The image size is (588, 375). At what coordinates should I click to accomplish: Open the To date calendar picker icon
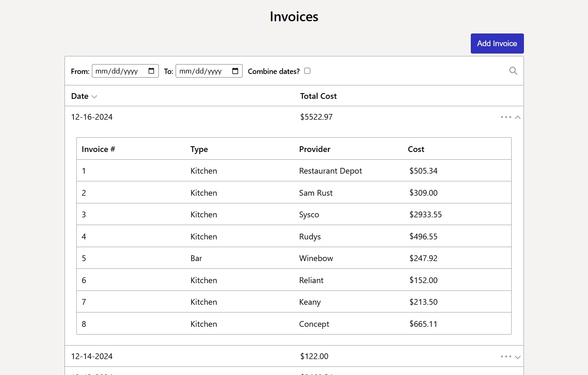click(x=235, y=71)
